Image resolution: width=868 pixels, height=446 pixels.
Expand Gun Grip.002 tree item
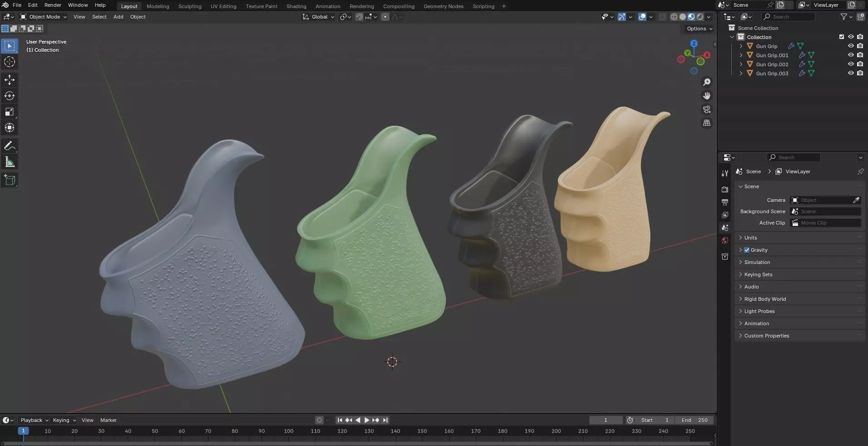coord(741,64)
